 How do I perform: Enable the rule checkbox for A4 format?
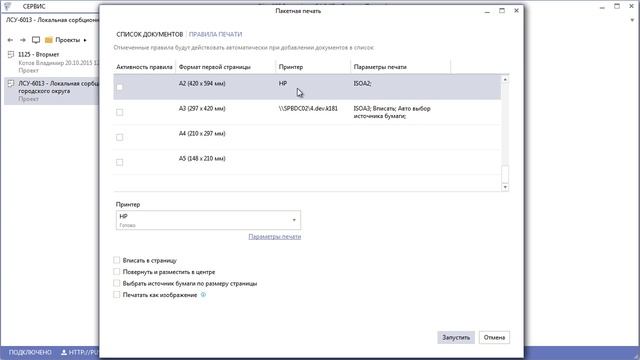(x=120, y=137)
